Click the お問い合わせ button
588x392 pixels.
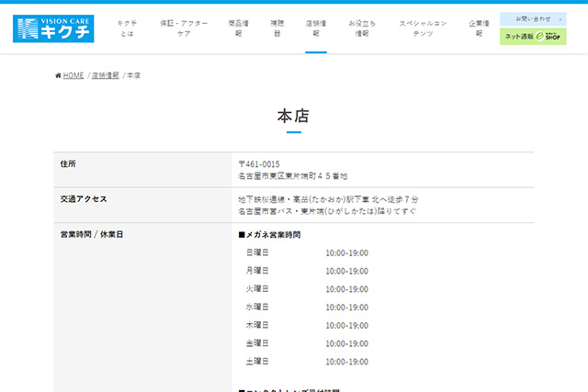[533, 18]
